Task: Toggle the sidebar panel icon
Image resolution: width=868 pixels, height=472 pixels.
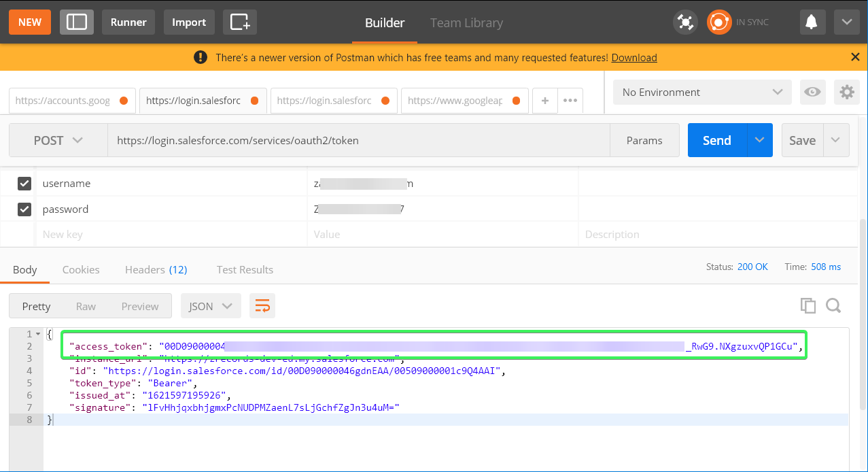Action: pos(76,22)
